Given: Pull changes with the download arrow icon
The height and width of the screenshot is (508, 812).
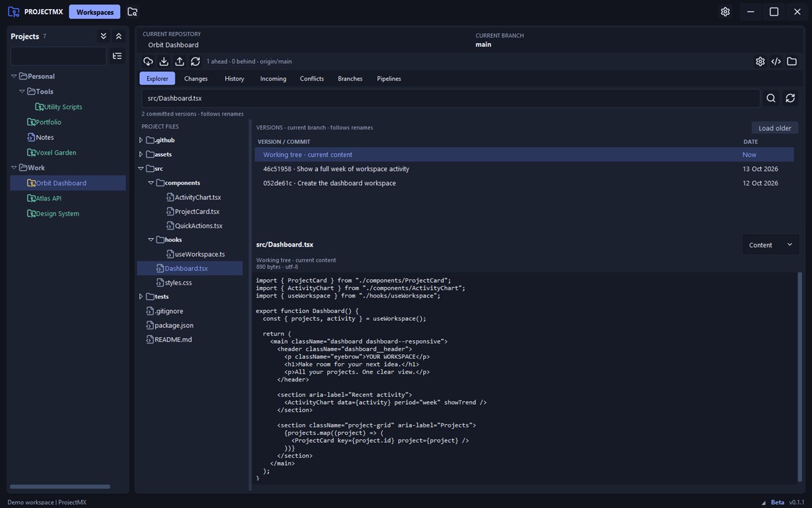Looking at the screenshot, I should click(x=164, y=61).
